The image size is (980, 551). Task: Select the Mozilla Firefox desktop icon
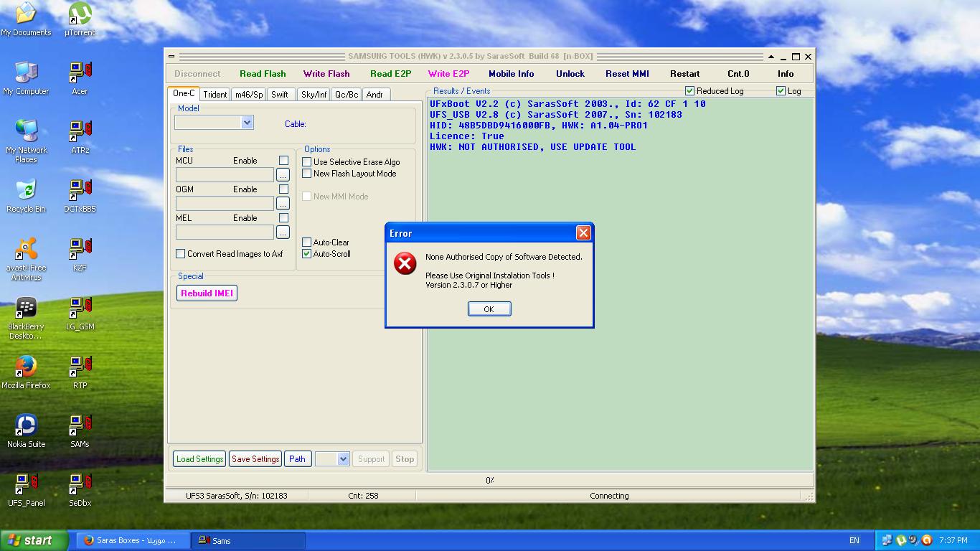coord(26,372)
